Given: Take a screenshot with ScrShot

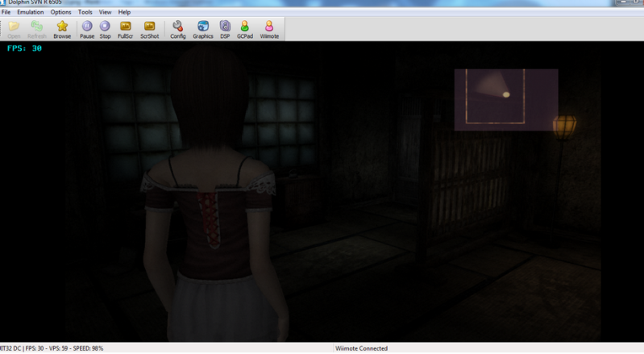Looking at the screenshot, I should (x=150, y=29).
